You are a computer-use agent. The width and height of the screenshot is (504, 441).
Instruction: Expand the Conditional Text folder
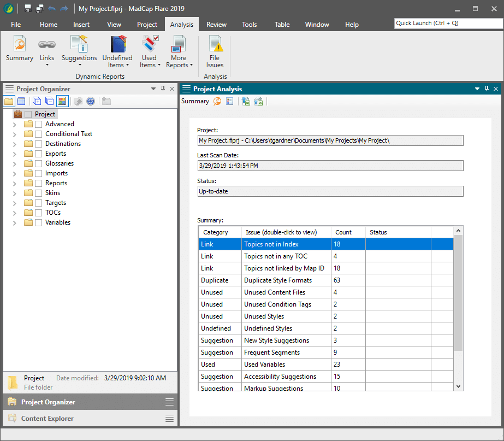(x=14, y=134)
